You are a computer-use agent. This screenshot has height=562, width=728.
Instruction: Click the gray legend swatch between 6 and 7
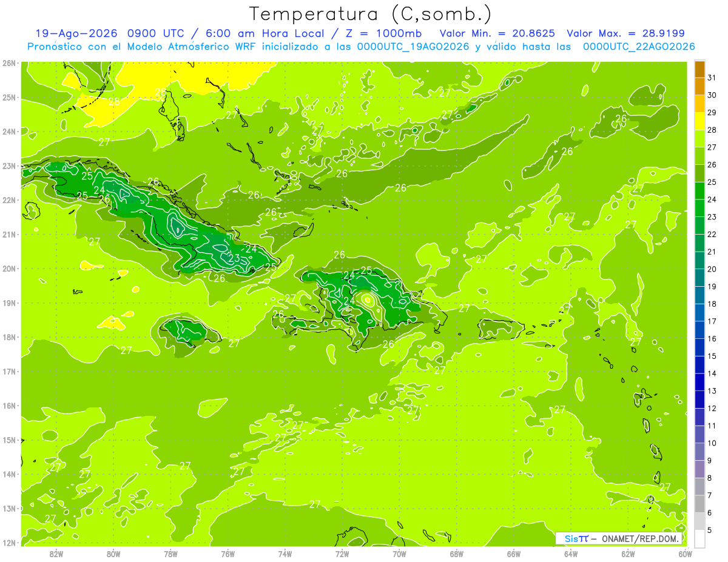tap(699, 504)
